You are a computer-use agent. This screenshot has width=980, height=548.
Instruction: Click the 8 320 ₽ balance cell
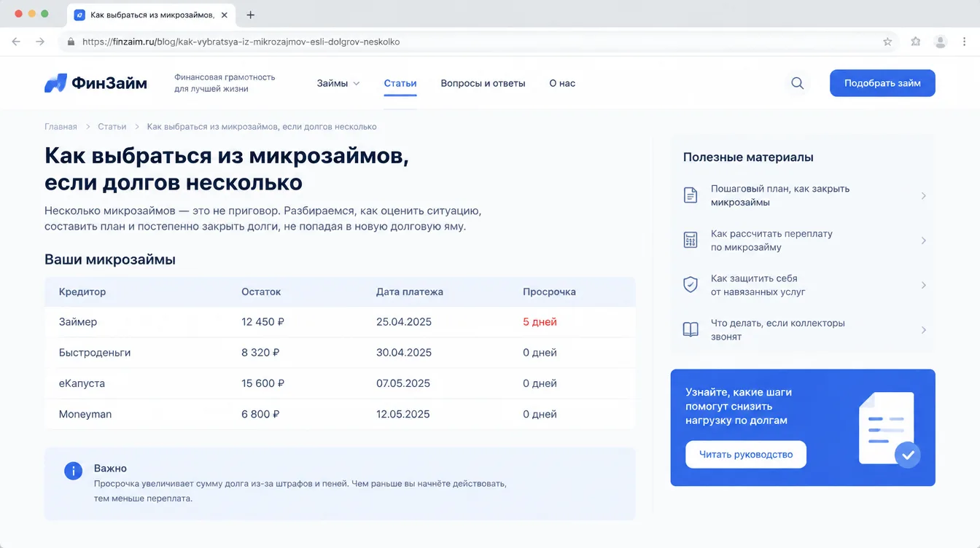click(x=260, y=352)
